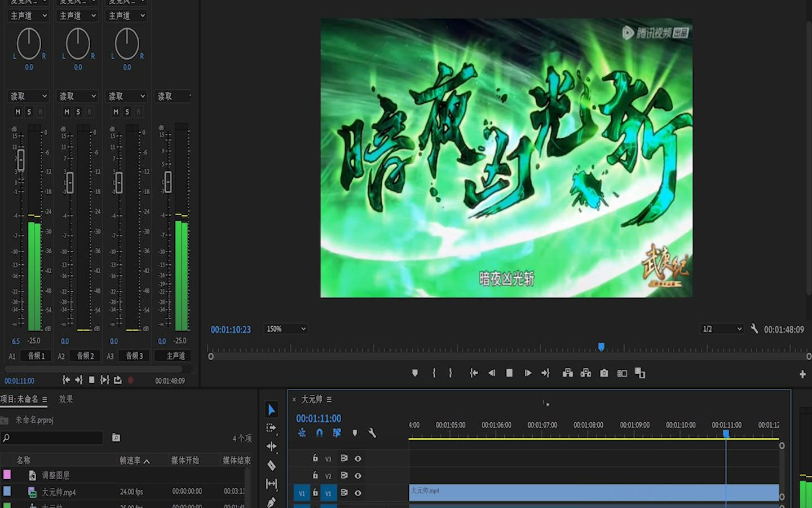The image size is (812, 508).
Task: Select the Selection arrow tool
Action: [271, 410]
